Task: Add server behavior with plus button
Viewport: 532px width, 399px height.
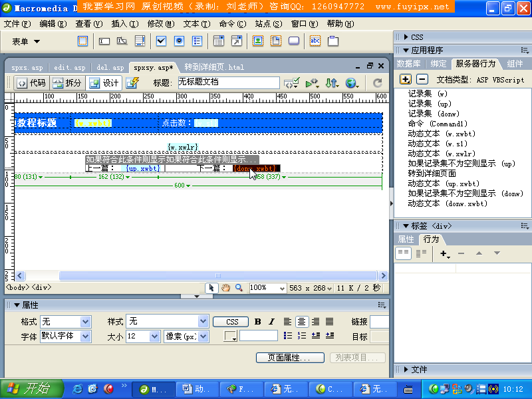Action: point(406,79)
